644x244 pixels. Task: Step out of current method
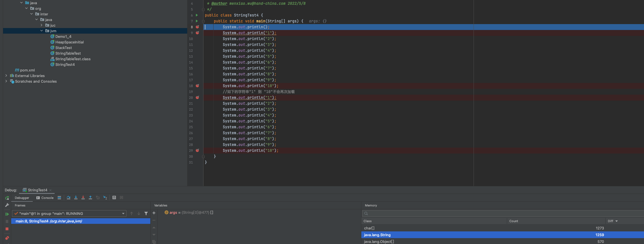[90, 197]
